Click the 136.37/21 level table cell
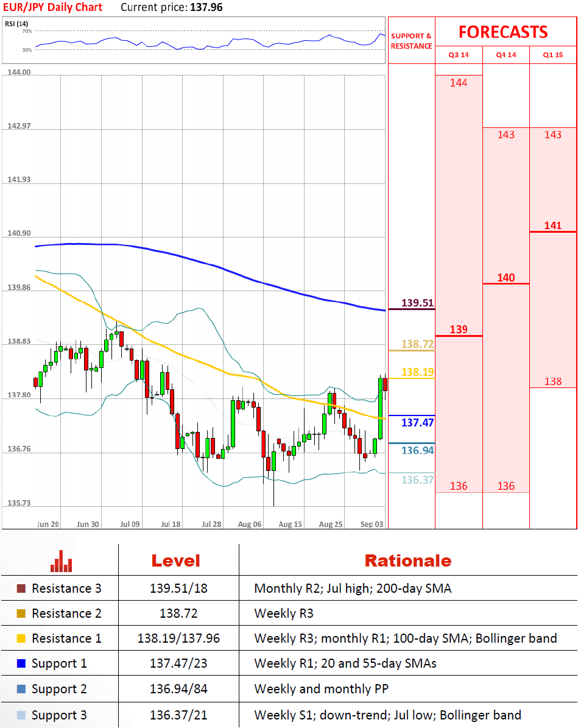The width and height of the screenshot is (578, 728). point(178,715)
